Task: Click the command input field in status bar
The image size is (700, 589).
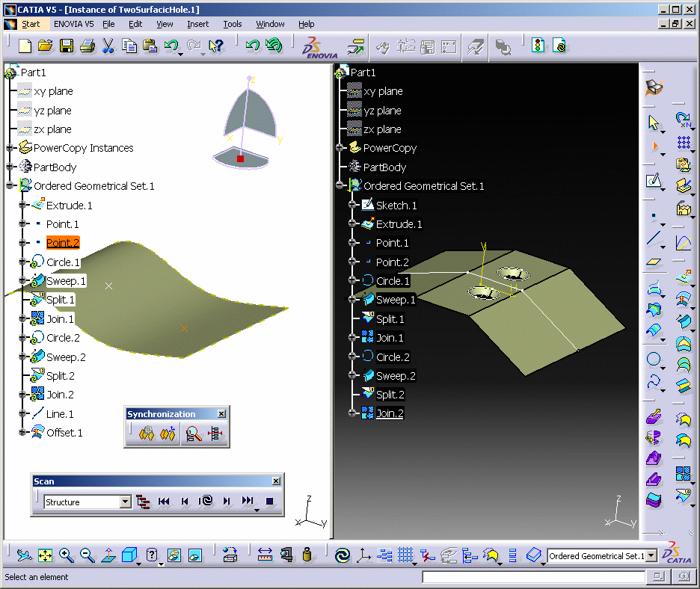Action: [532, 577]
